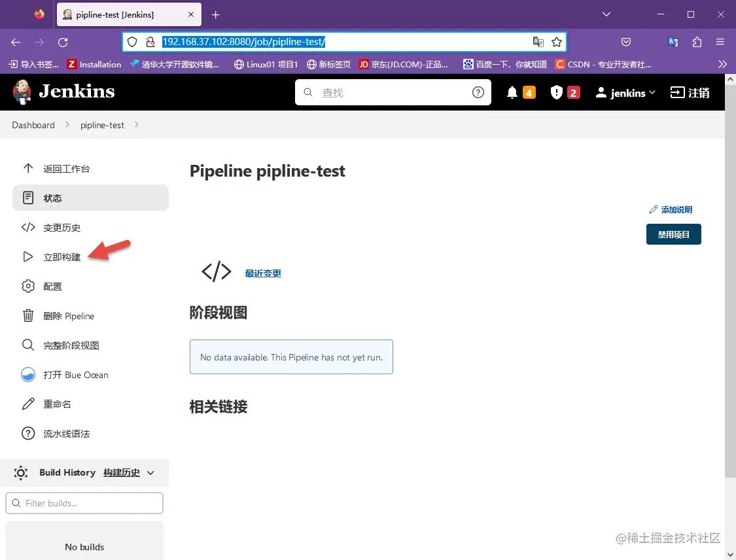
Task: Focus the Filter builds input field
Action: click(84, 503)
